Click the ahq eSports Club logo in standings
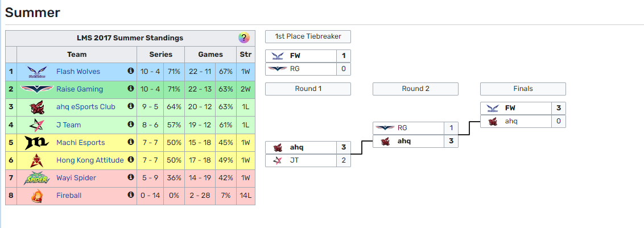Screen dimensions: 644x228 (37, 107)
